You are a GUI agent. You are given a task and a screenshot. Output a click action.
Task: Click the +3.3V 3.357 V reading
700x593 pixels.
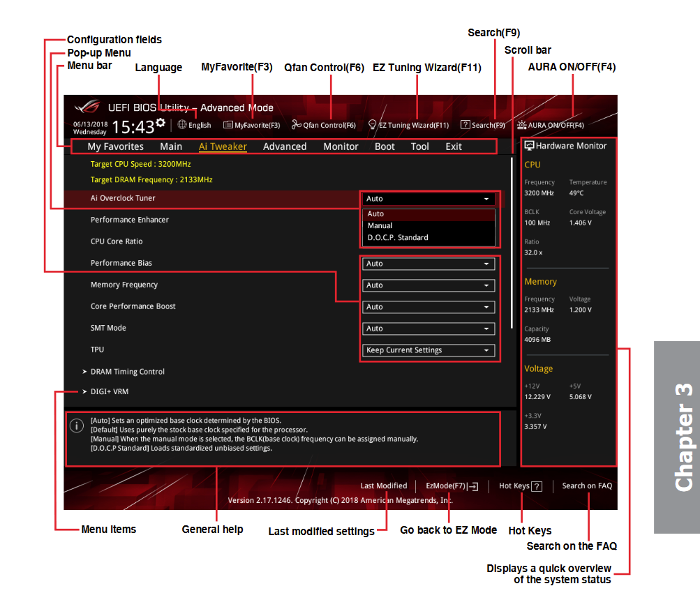click(535, 427)
